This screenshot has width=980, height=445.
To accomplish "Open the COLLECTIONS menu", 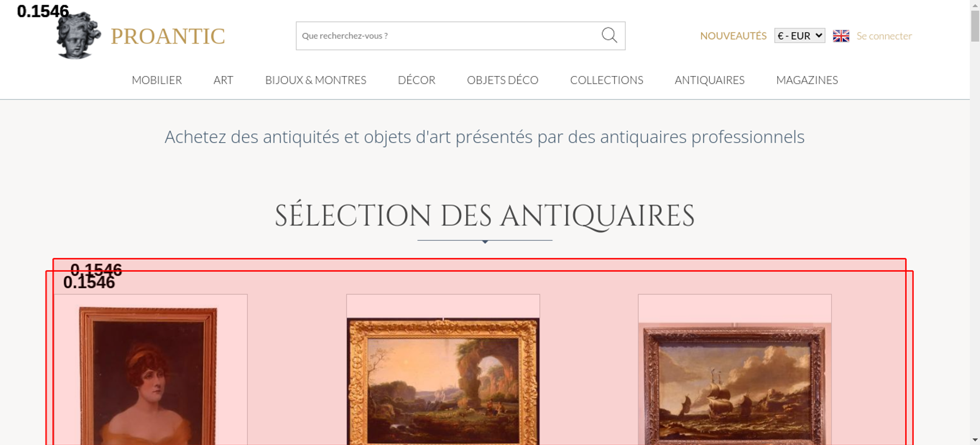I will (607, 80).
